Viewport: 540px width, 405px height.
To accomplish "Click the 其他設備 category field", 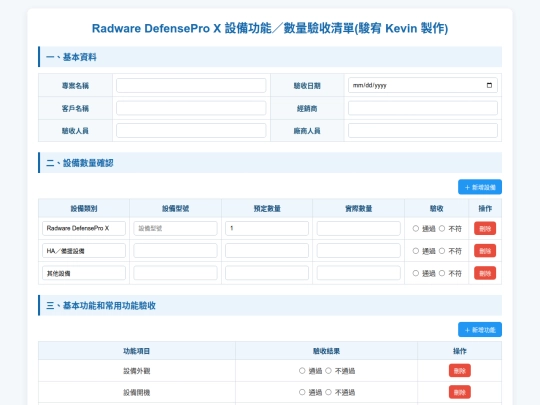I will click(84, 273).
